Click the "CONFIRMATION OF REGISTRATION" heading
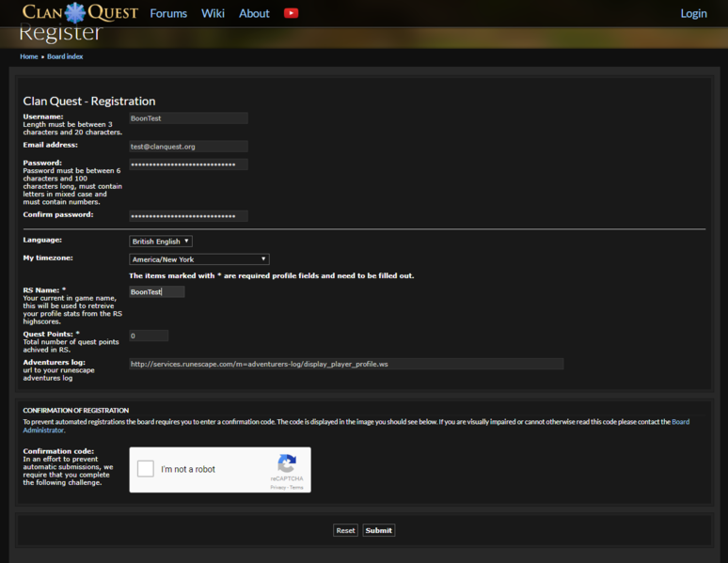The width and height of the screenshot is (728, 563). click(x=76, y=411)
